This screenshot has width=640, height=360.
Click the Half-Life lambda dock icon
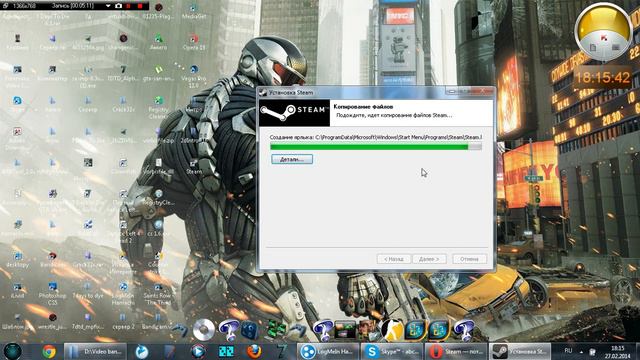(391, 330)
